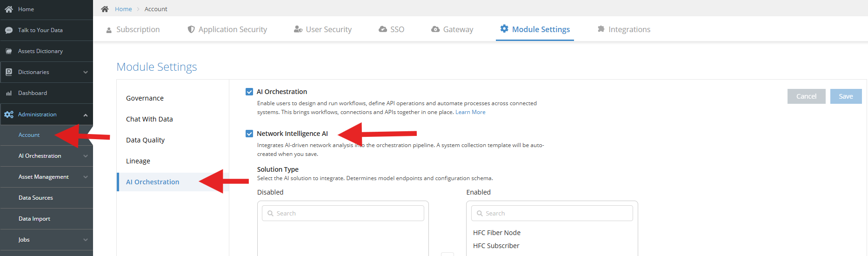
Task: Click the breadcrumb home icon
Action: click(x=105, y=9)
